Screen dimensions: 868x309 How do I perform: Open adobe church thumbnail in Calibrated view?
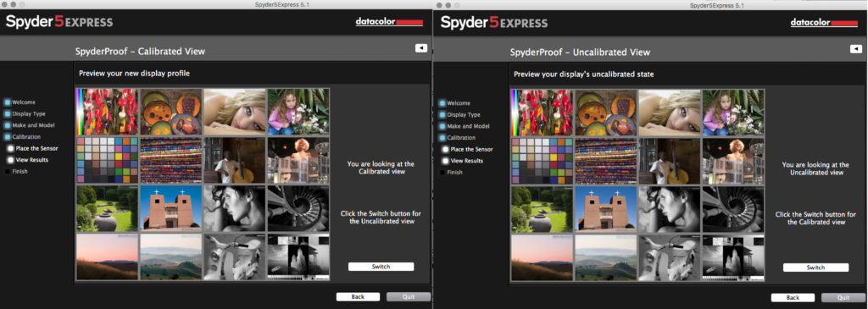[171, 208]
